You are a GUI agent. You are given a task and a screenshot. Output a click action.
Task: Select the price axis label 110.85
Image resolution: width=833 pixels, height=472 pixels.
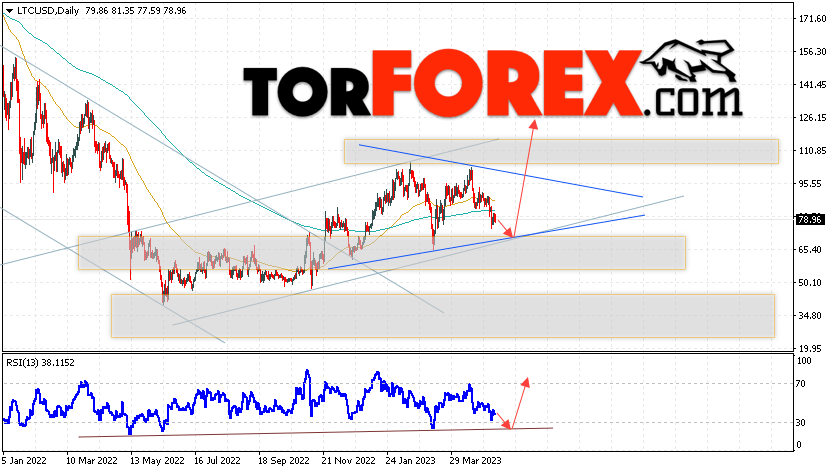pyautogui.click(x=813, y=150)
